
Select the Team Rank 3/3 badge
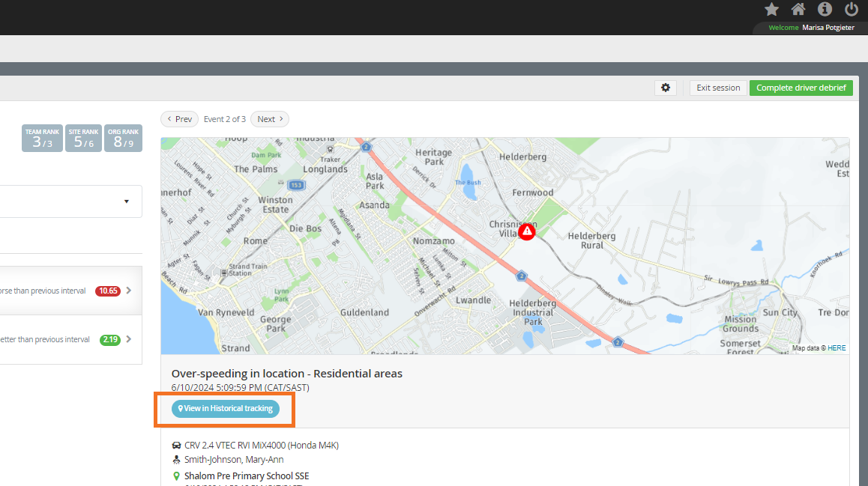coord(42,139)
